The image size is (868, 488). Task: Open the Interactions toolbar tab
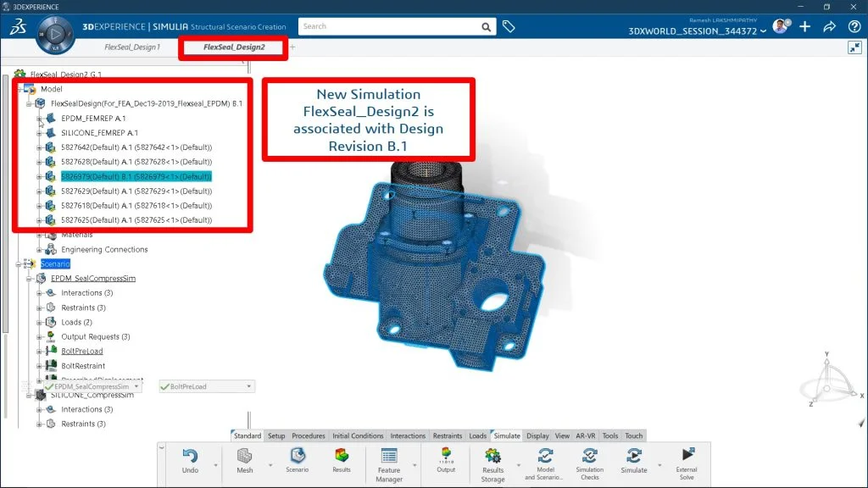coord(408,436)
